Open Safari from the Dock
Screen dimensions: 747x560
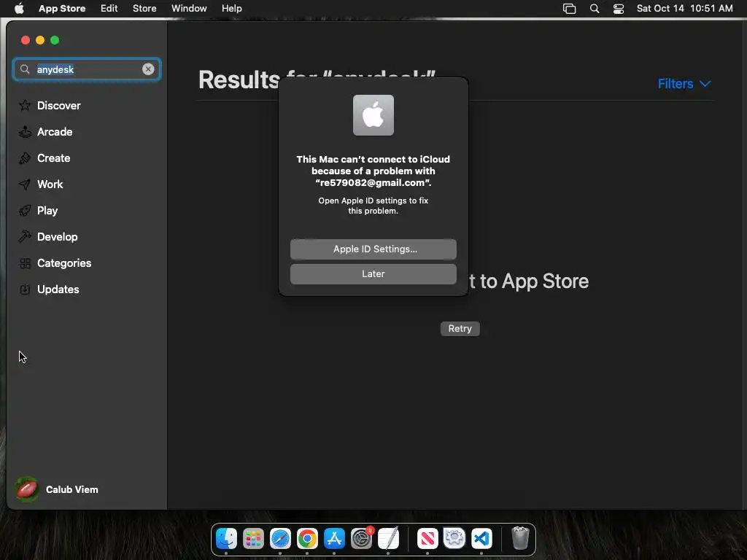280,539
